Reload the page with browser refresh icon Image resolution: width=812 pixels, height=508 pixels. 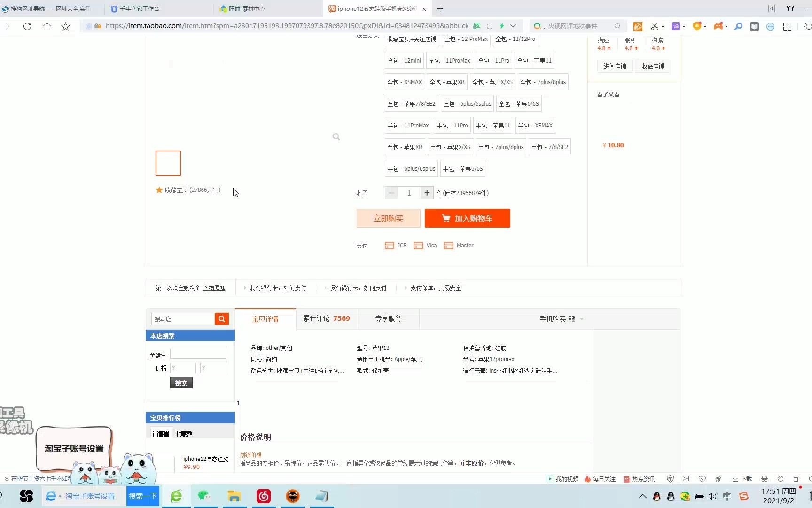click(27, 26)
